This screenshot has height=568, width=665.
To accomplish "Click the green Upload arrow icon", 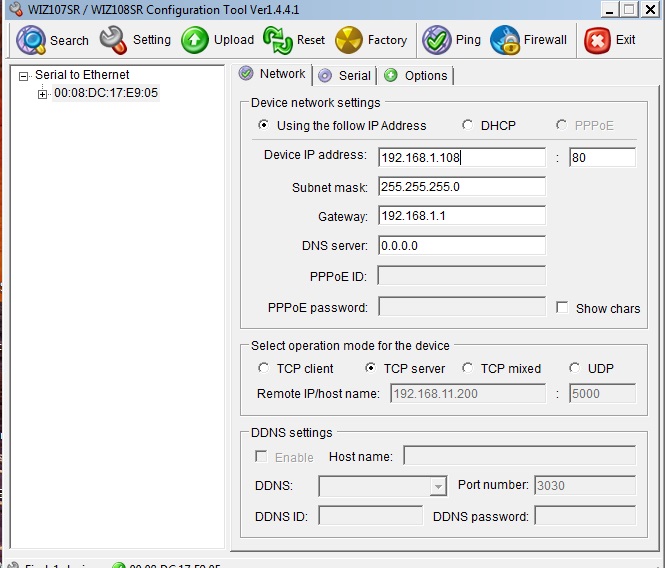I will pyautogui.click(x=195, y=40).
